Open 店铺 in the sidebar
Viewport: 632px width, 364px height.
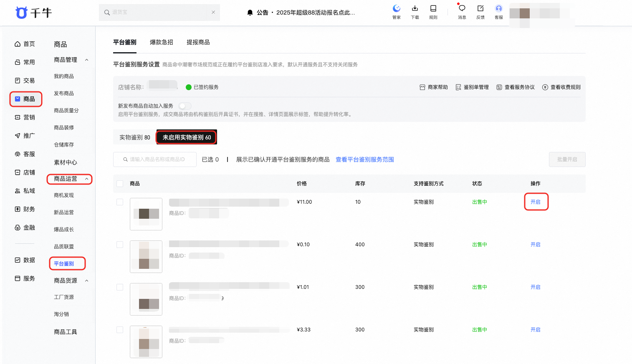(x=25, y=172)
